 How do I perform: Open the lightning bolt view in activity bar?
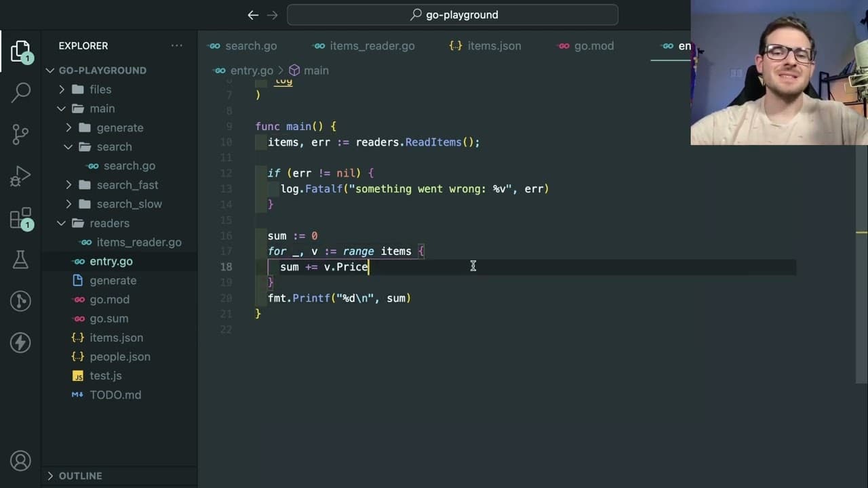point(20,342)
